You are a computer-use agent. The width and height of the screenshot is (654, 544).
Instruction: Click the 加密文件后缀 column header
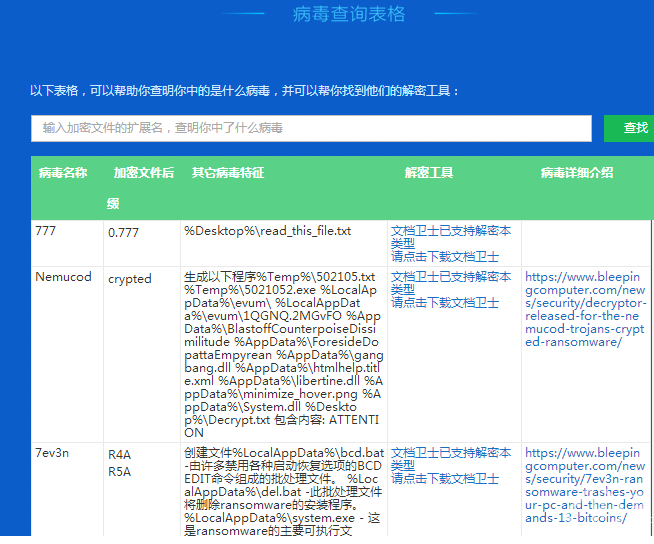coord(143,174)
